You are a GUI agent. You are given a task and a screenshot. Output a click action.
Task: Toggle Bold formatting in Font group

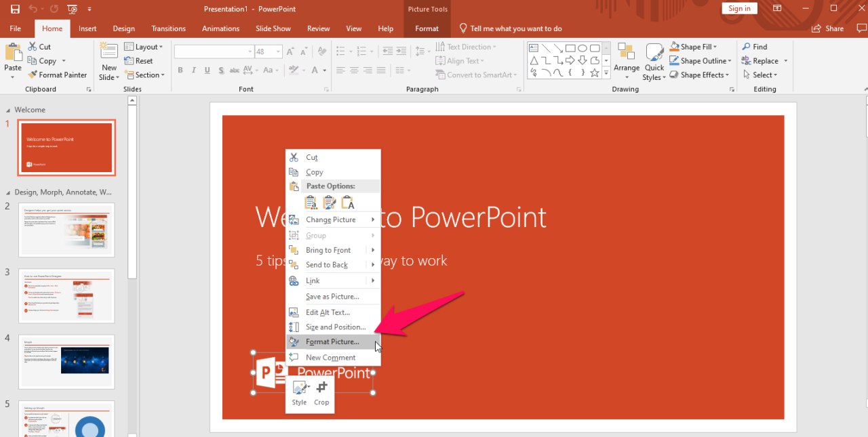pyautogui.click(x=180, y=70)
